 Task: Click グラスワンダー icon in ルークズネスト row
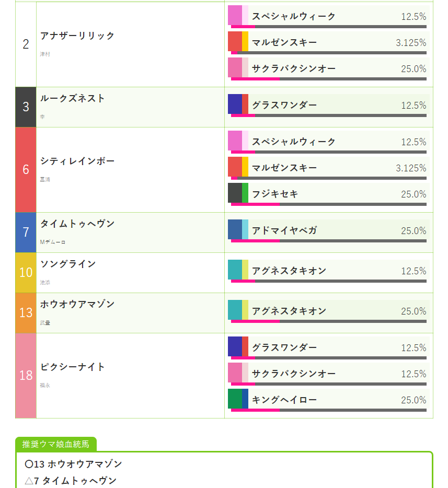coord(238,104)
